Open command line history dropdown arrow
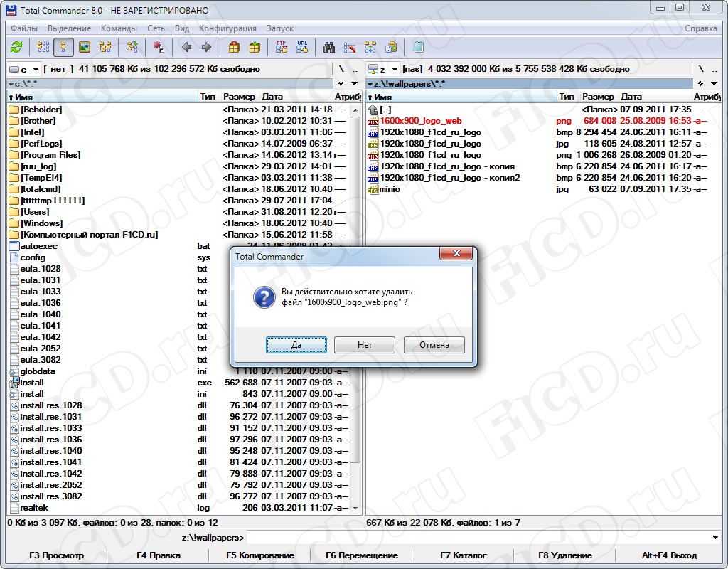The image size is (728, 569). [x=715, y=538]
